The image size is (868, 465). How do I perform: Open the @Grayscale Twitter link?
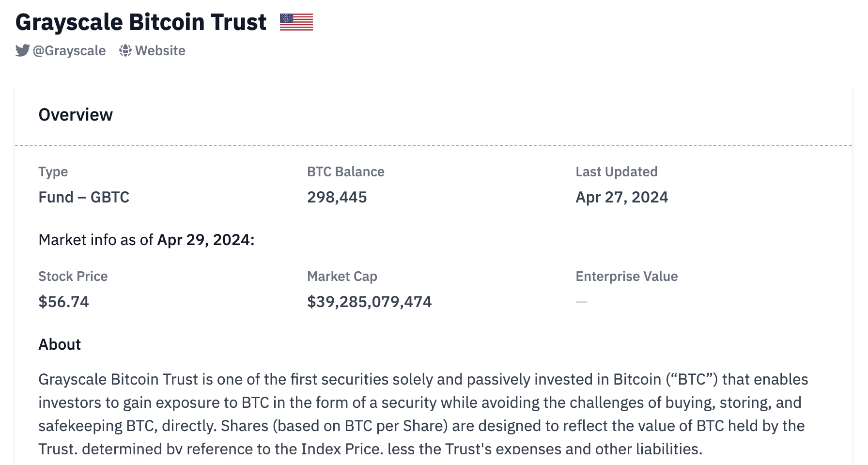click(x=69, y=51)
